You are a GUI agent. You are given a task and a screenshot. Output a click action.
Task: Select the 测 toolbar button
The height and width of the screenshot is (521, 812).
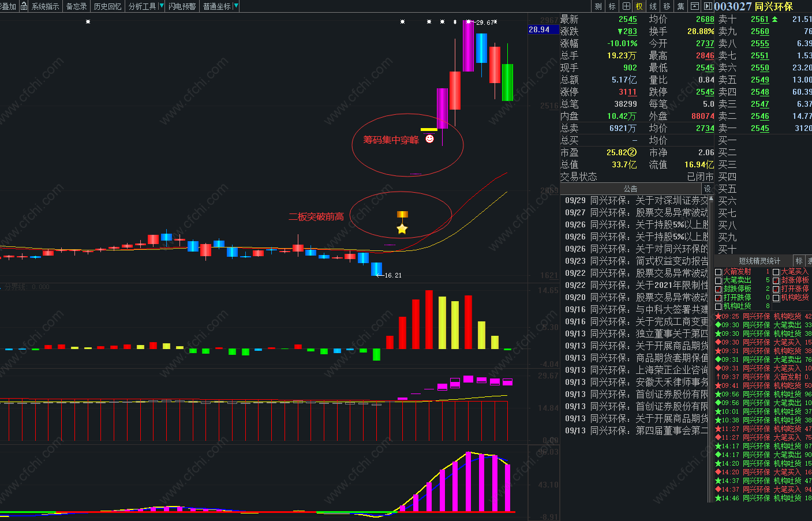[598, 6]
